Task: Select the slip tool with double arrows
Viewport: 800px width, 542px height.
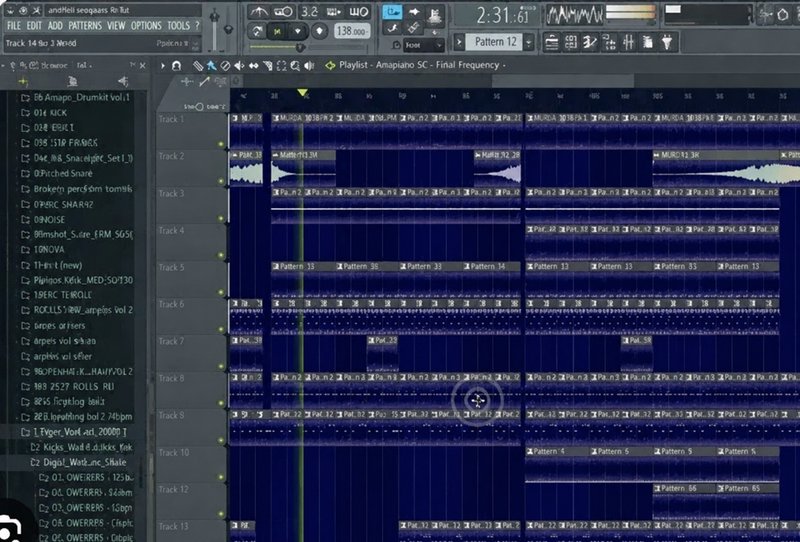Action: pyautogui.click(x=253, y=65)
